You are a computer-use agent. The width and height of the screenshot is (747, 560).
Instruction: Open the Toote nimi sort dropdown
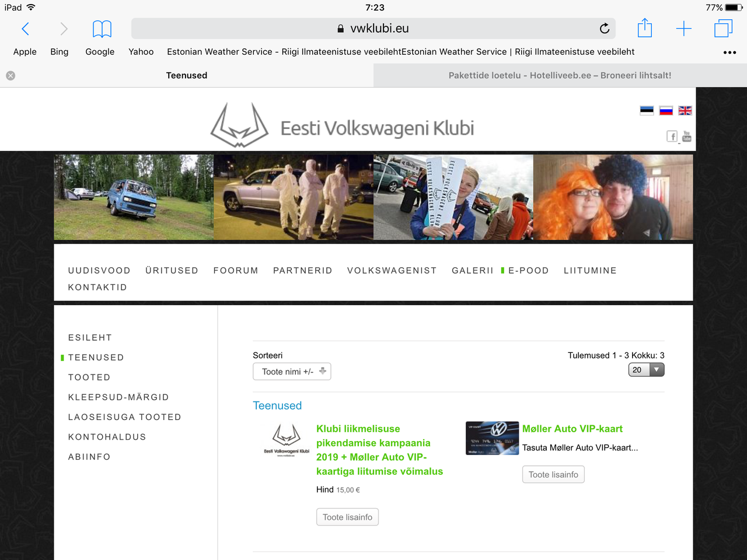point(292,372)
